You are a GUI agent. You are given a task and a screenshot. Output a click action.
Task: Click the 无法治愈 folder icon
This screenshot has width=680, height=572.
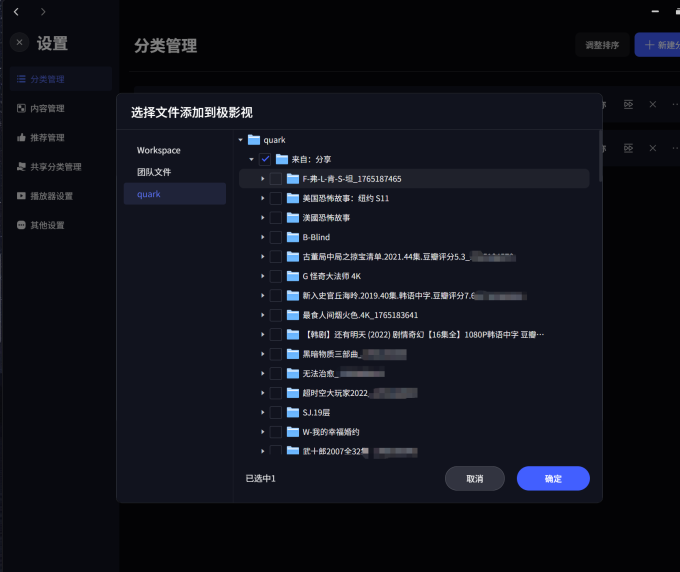(293, 374)
